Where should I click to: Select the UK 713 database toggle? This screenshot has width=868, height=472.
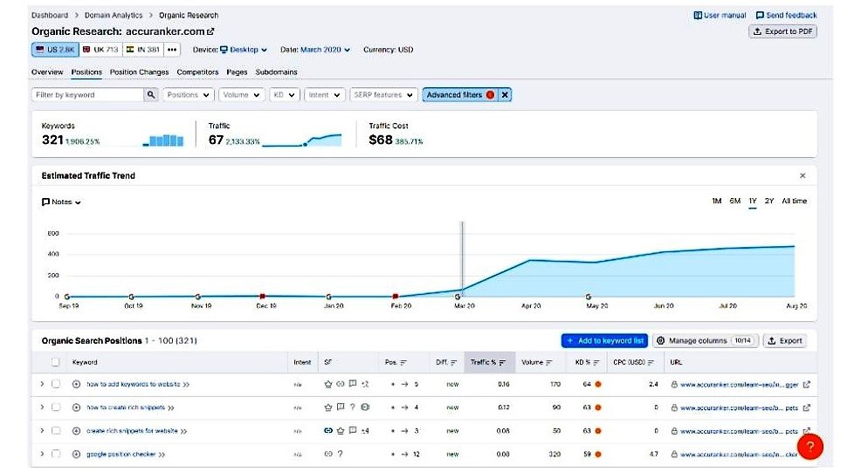tap(100, 49)
